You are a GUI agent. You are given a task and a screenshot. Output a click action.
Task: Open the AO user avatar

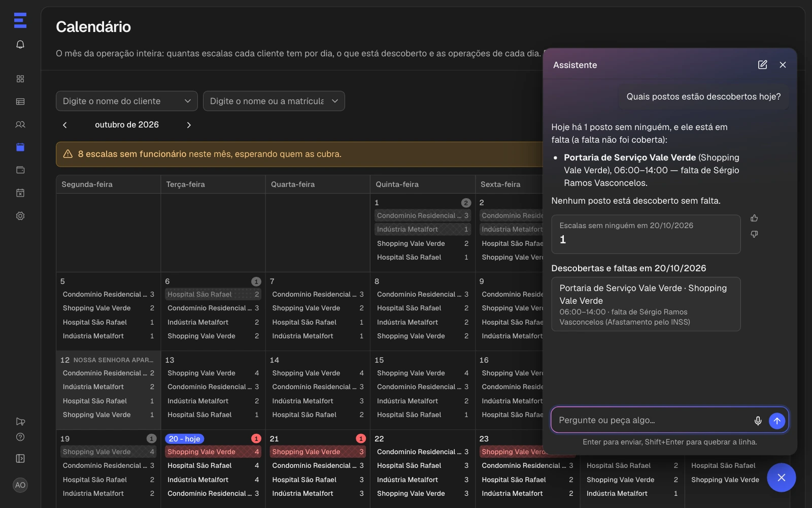20,485
